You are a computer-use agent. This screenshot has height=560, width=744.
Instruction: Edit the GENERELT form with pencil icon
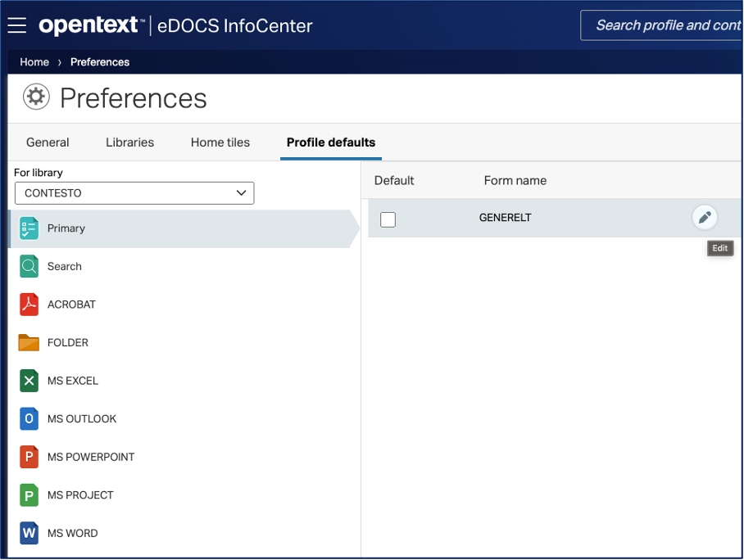pos(705,217)
